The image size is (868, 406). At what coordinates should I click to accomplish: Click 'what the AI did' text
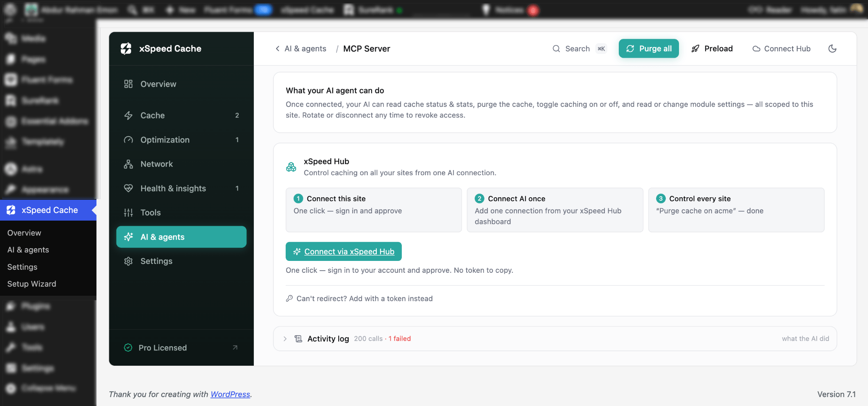(x=805, y=339)
